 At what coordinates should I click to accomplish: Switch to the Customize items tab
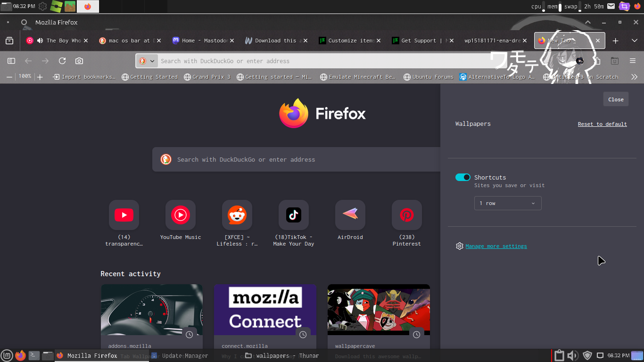click(x=349, y=41)
